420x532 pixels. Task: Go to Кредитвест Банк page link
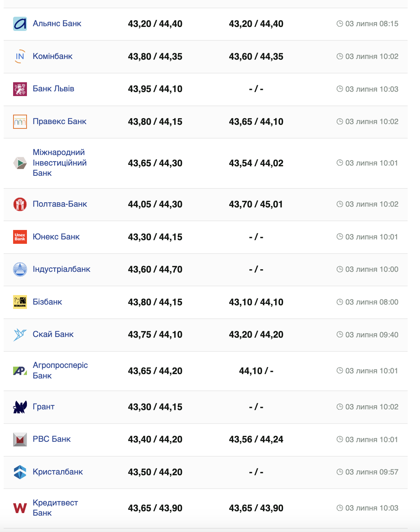(x=55, y=508)
